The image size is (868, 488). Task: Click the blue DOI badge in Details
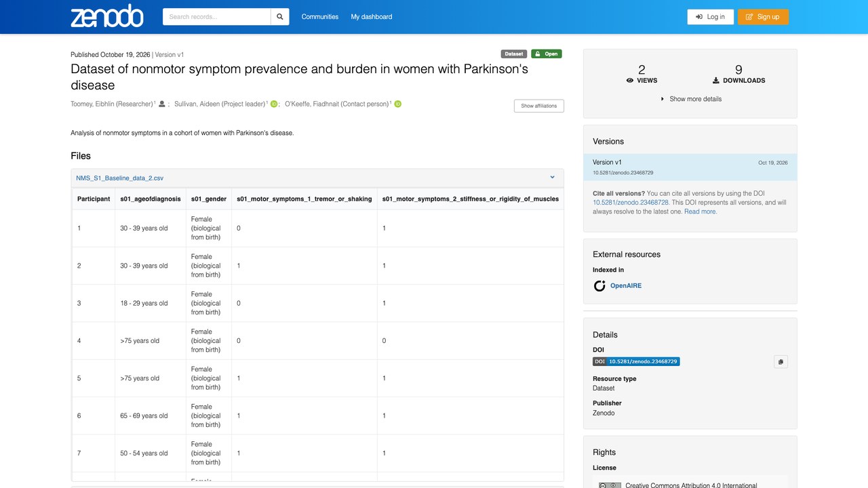(636, 362)
